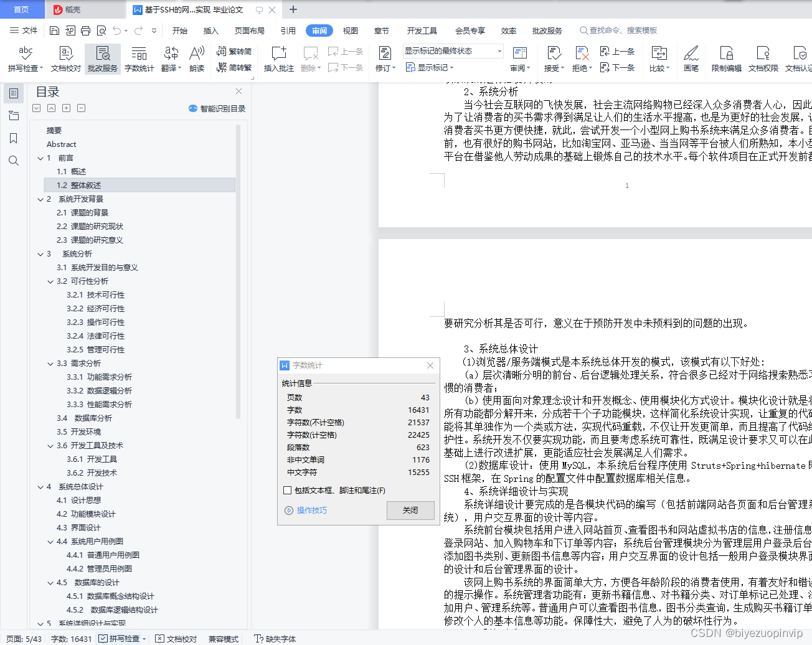This screenshot has width=812, height=645.
Task: Toggle track changes (修订)
Action: tap(385, 59)
